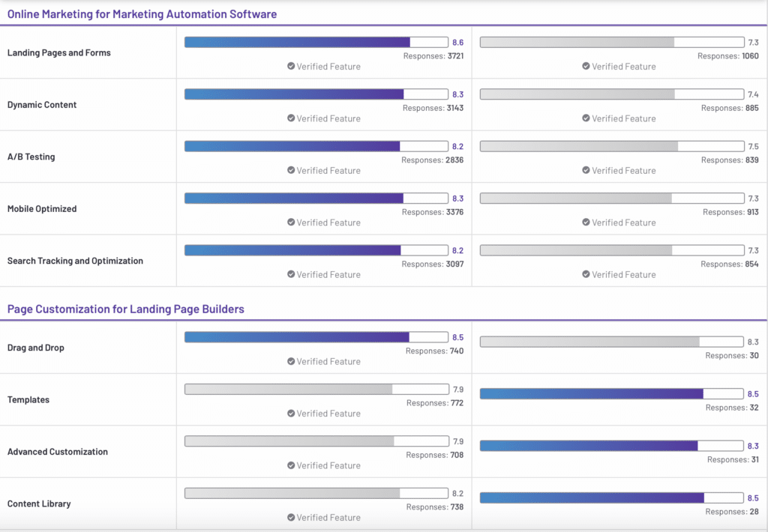Click the verified checkmark icon under the Mobile Optimized 7.3 rating
This screenshot has height=532, width=768.
[x=586, y=223]
